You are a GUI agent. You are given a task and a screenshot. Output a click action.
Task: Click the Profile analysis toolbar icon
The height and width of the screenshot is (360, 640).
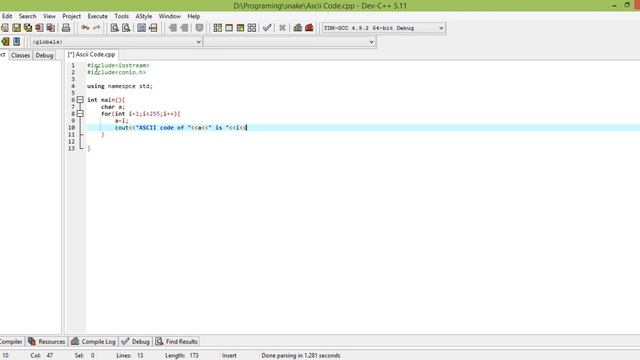pos(298,28)
